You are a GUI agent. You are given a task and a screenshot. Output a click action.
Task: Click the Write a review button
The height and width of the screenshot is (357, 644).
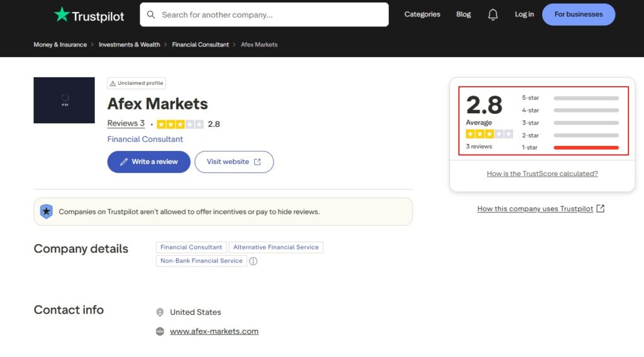coord(149,162)
